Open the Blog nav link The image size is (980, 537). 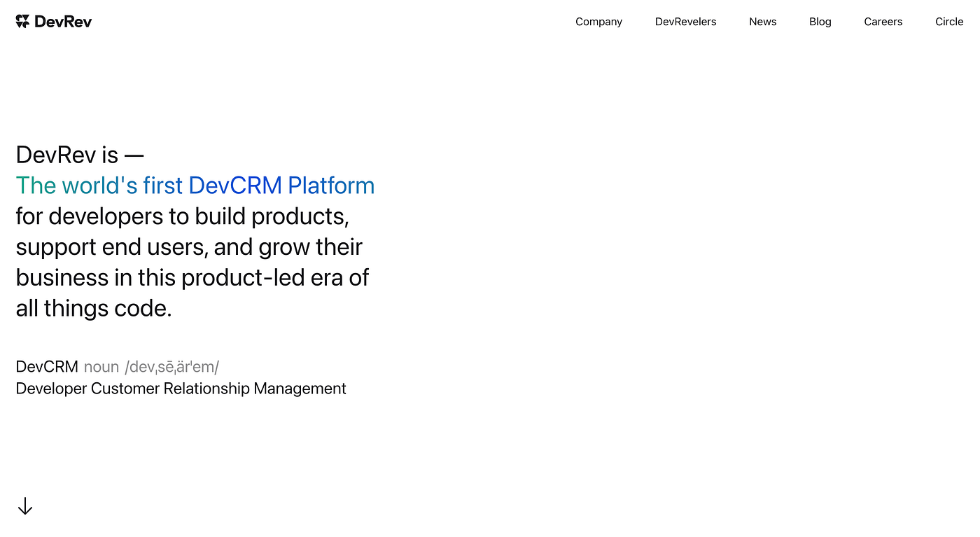(820, 22)
